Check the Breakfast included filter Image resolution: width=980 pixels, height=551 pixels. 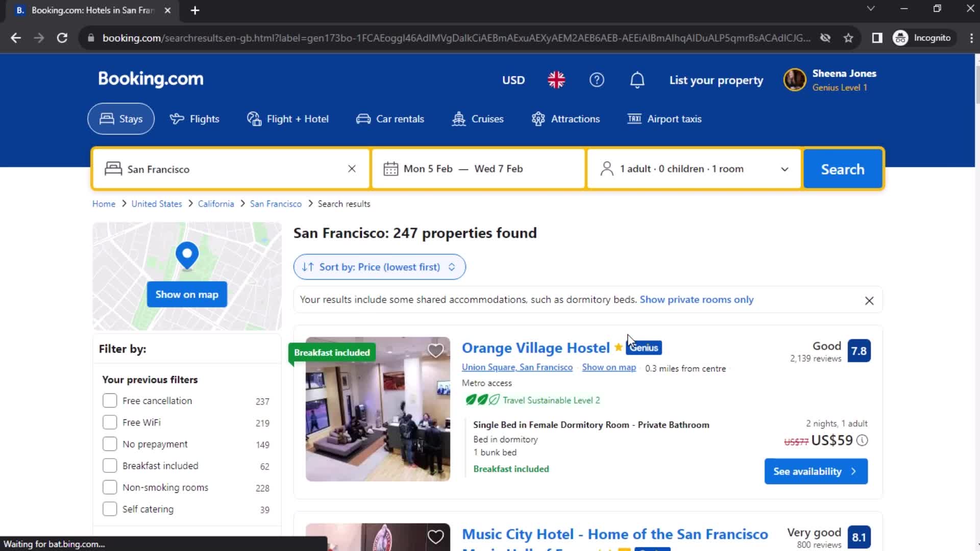[x=110, y=465]
